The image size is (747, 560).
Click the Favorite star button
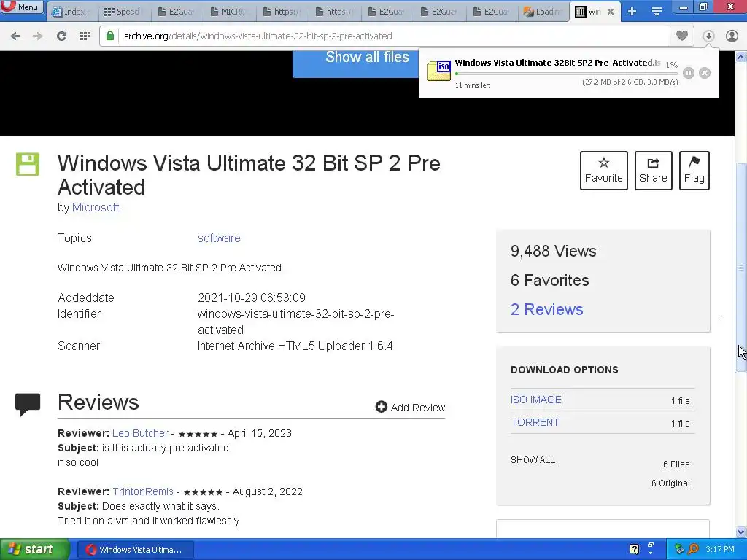point(603,171)
